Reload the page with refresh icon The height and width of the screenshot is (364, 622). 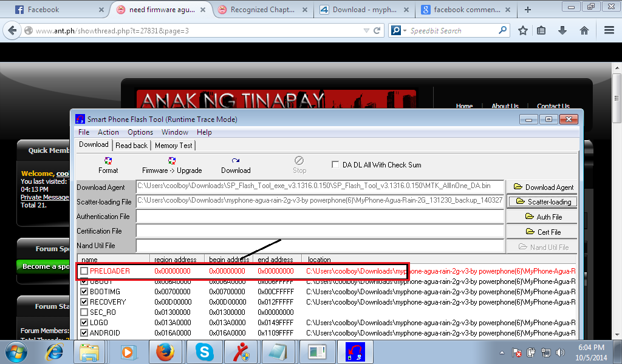tap(377, 30)
